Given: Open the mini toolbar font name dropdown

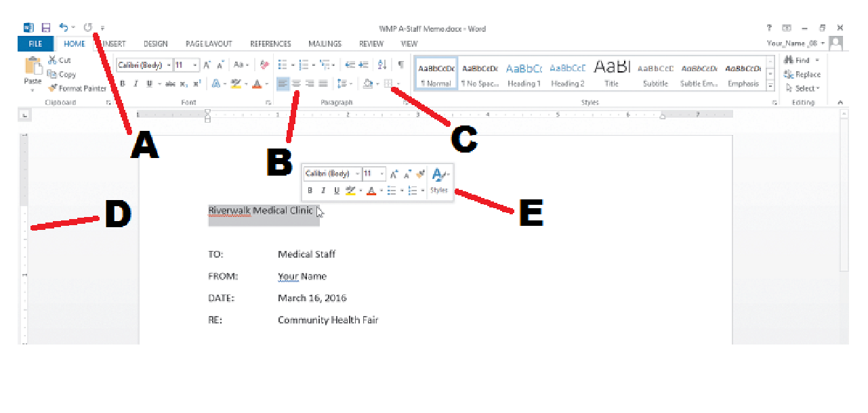Looking at the screenshot, I should pos(358,174).
